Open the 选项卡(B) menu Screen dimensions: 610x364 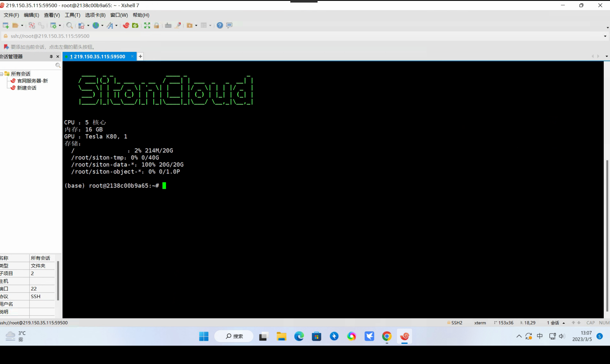pyautogui.click(x=95, y=15)
